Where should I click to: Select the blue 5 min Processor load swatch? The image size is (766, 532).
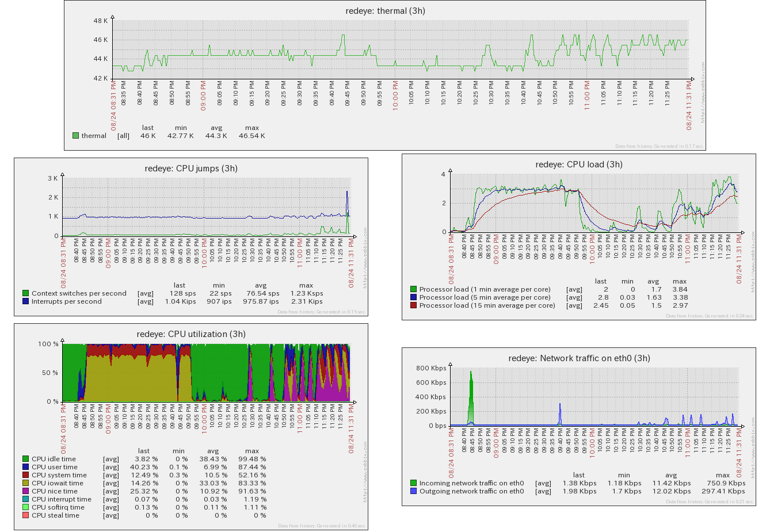click(x=413, y=297)
